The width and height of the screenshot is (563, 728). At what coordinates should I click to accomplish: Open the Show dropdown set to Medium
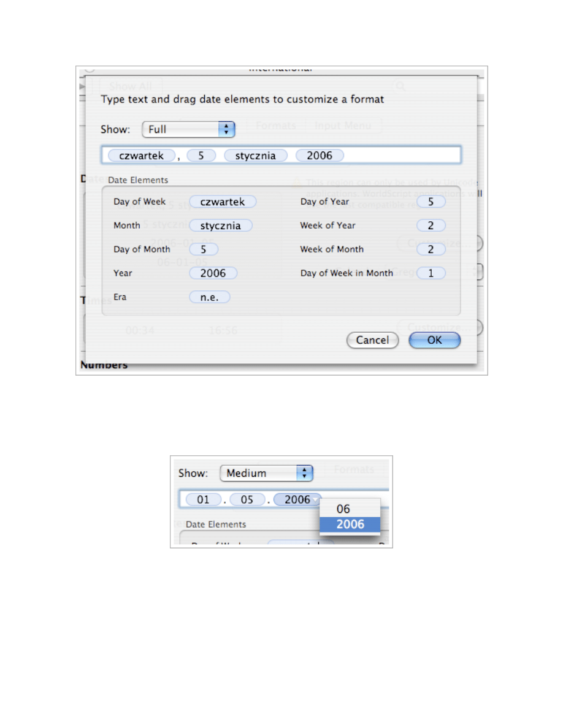[x=266, y=473]
